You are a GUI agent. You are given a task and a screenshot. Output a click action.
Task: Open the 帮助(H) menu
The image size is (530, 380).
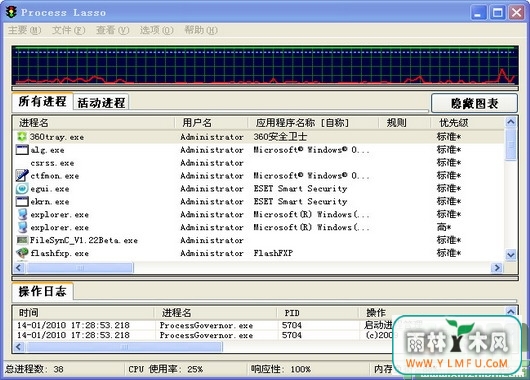click(x=201, y=30)
